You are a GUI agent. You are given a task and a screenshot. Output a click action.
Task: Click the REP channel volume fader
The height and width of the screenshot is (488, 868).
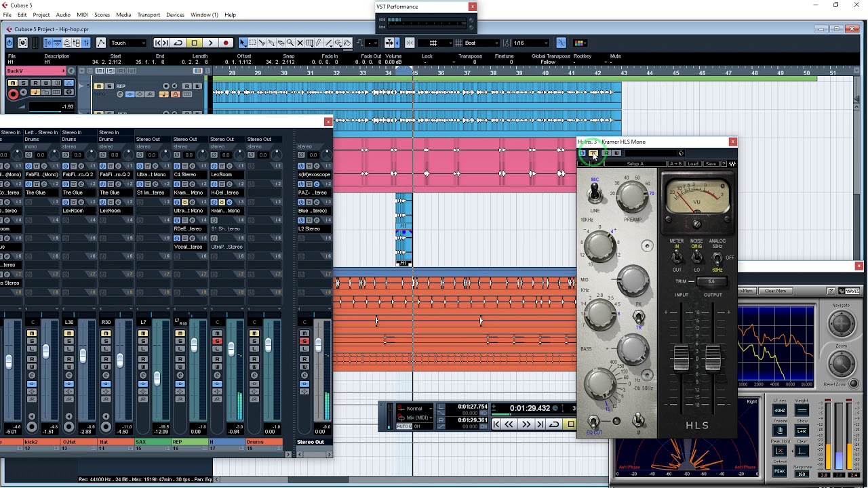(194, 345)
